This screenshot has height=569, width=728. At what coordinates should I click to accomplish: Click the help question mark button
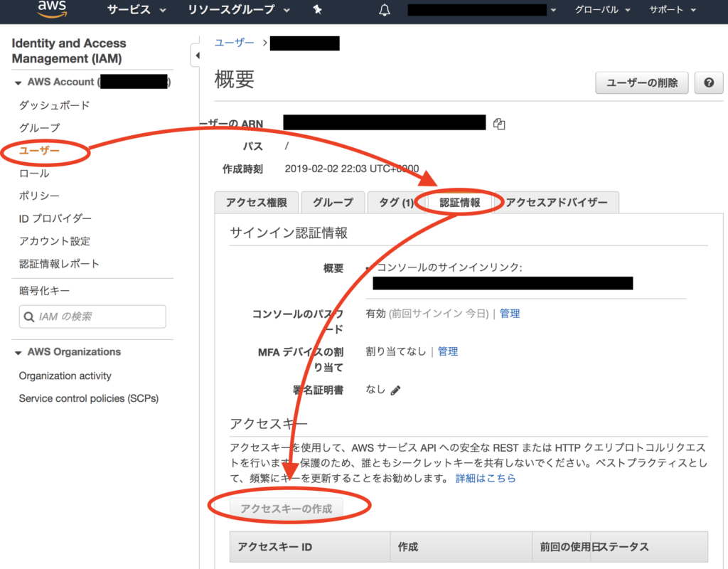click(709, 83)
